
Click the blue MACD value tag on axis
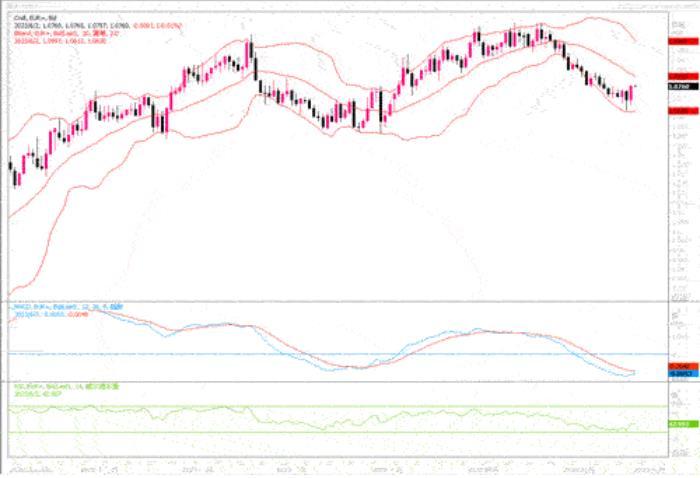(x=683, y=374)
